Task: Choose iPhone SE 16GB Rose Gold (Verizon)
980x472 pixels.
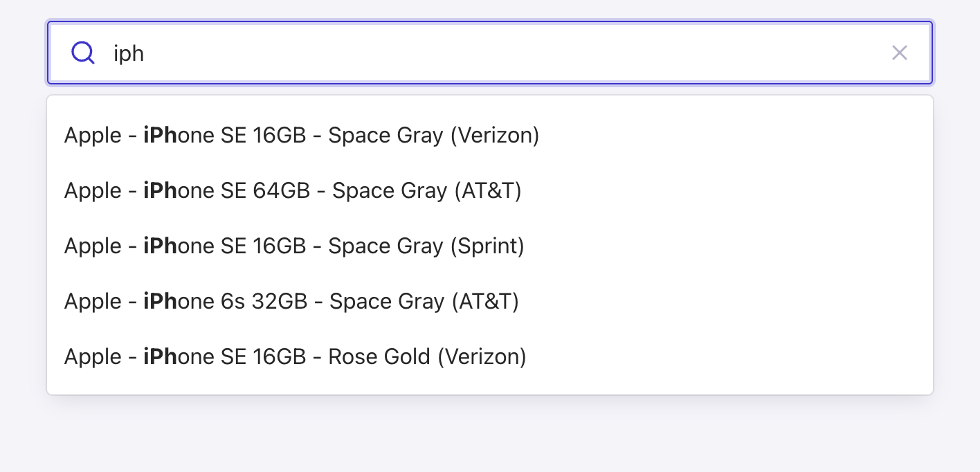Action: pos(296,356)
